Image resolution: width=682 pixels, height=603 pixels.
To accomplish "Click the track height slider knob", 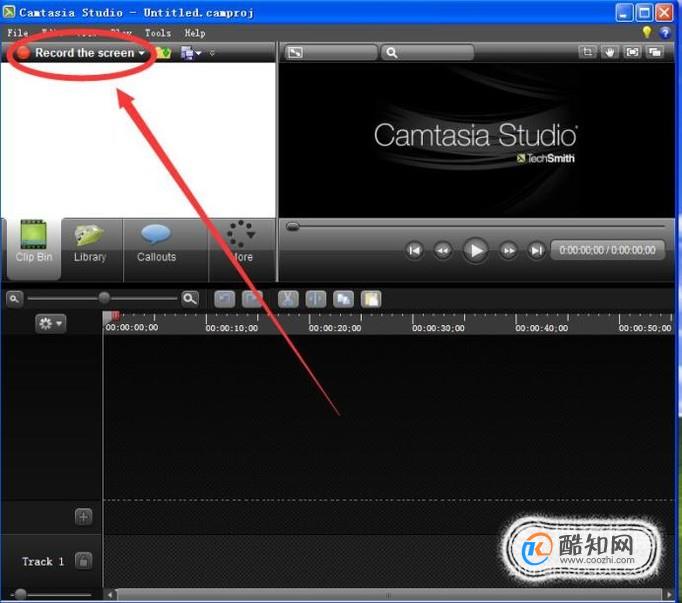I will click(x=20, y=594).
